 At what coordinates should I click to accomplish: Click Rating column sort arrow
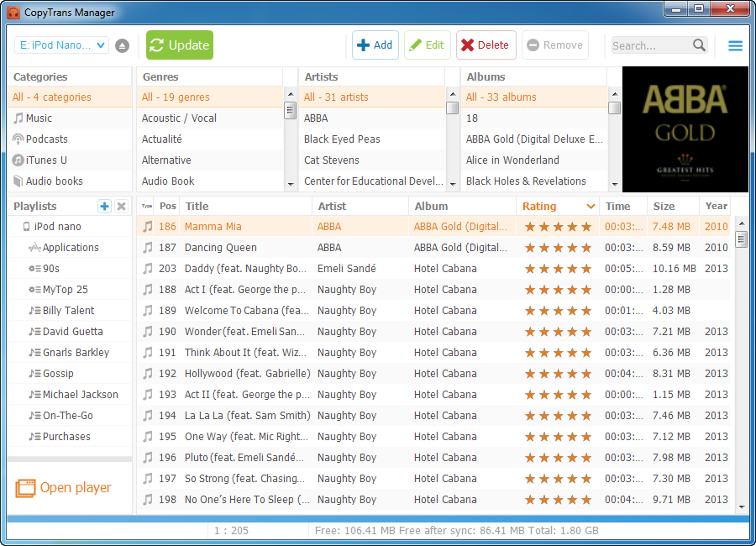(591, 207)
